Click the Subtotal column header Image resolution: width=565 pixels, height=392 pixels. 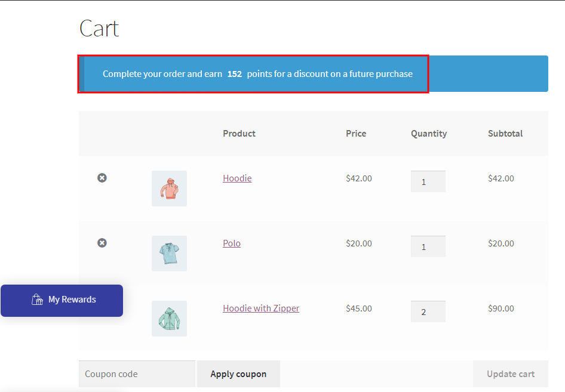tap(505, 134)
